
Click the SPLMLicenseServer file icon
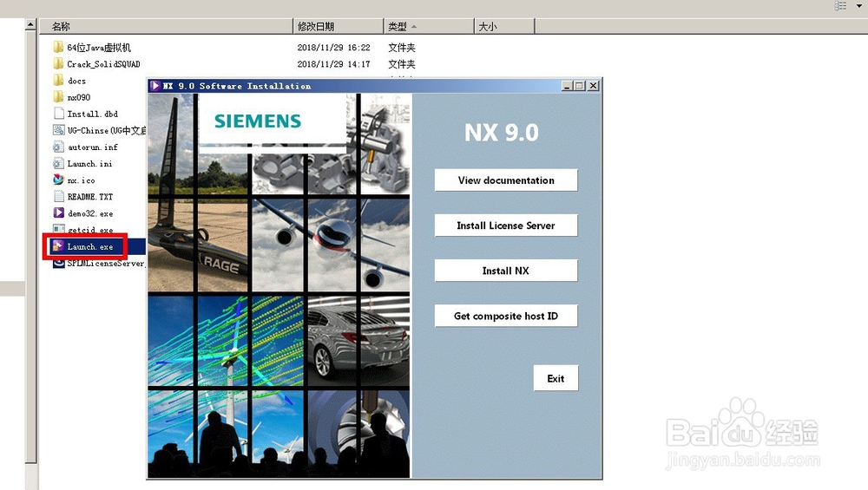[59, 264]
